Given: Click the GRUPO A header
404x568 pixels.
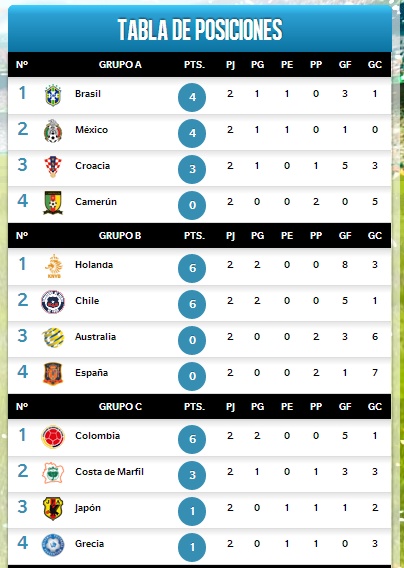Looking at the screenshot, I should point(120,64).
